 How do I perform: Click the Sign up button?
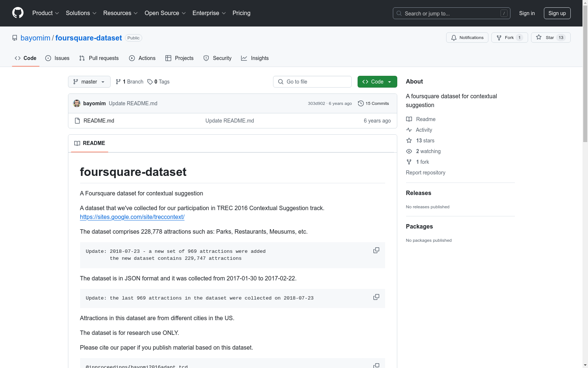(557, 13)
